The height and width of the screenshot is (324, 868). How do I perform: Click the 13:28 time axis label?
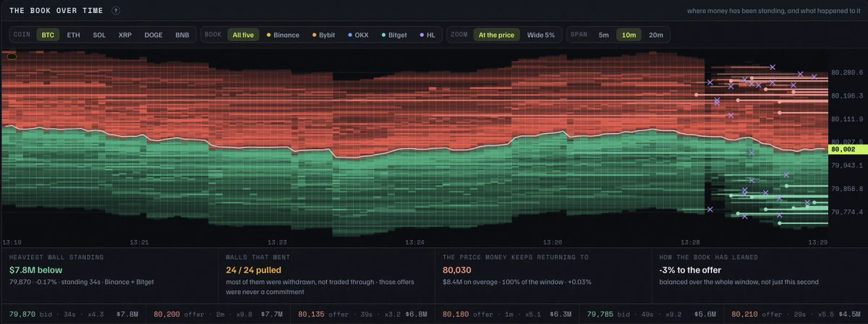(691, 242)
